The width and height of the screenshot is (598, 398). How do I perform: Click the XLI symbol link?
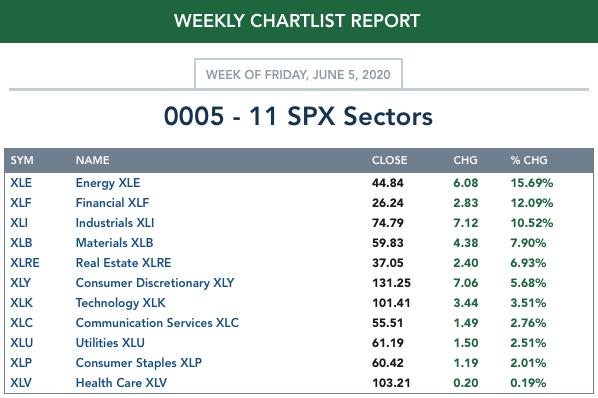coord(19,223)
